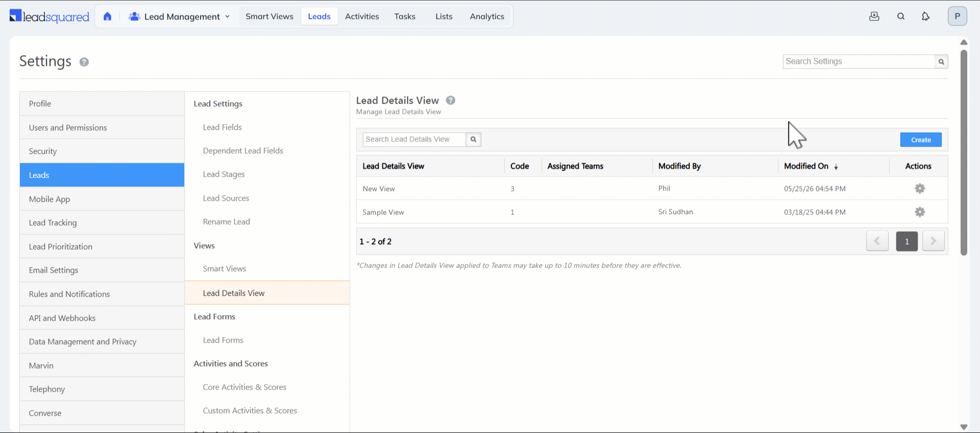Open Users and Permissions settings

[x=102, y=128]
